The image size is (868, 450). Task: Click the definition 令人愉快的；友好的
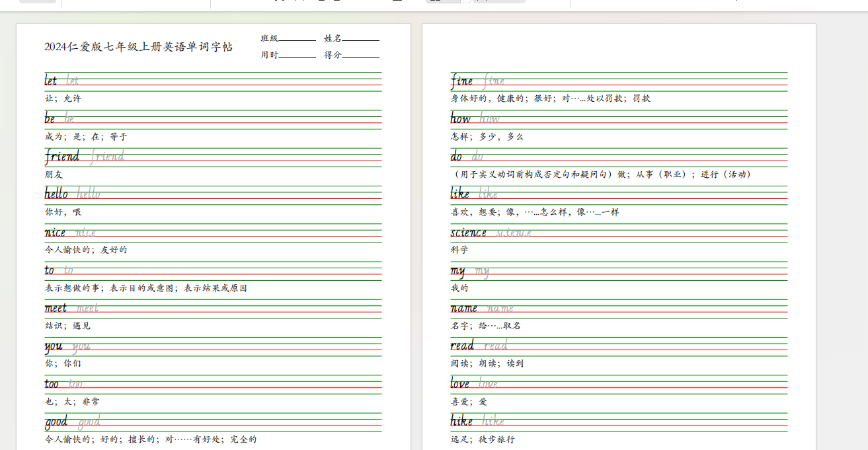click(x=86, y=250)
